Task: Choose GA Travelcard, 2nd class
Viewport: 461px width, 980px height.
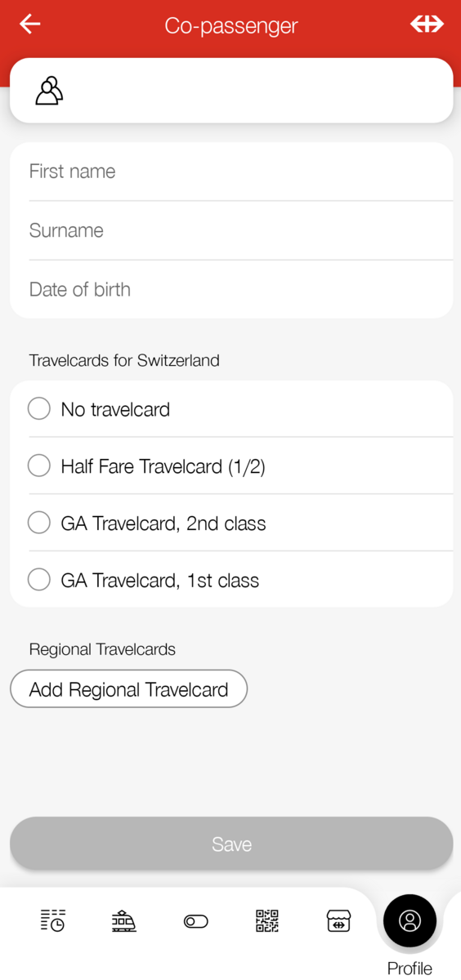Action: point(231,523)
